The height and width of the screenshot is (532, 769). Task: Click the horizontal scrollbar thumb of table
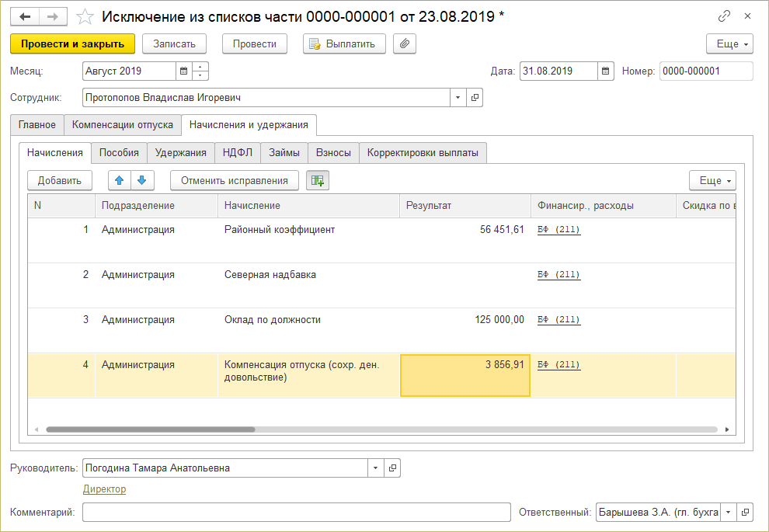click(151, 429)
